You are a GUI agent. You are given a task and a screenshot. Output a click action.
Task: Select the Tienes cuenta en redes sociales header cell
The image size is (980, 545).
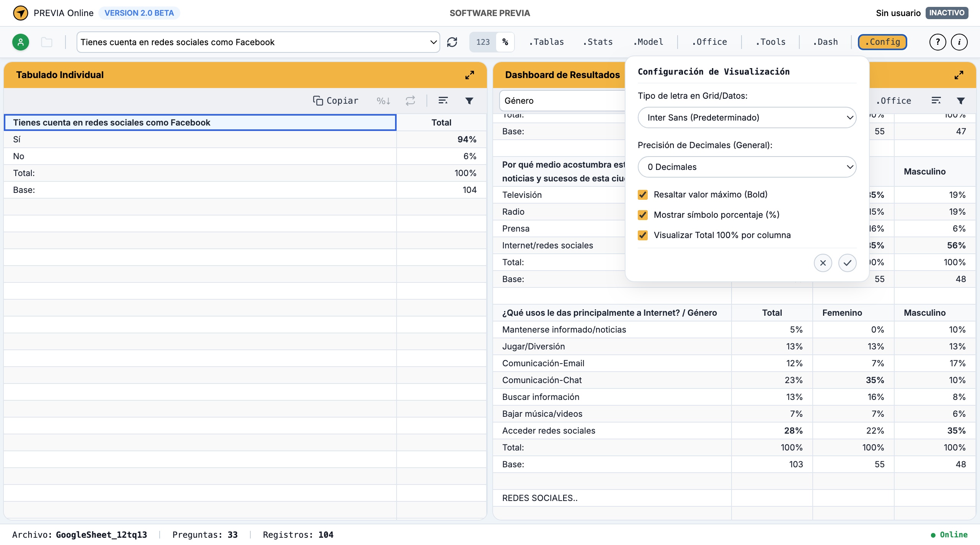[200, 122]
